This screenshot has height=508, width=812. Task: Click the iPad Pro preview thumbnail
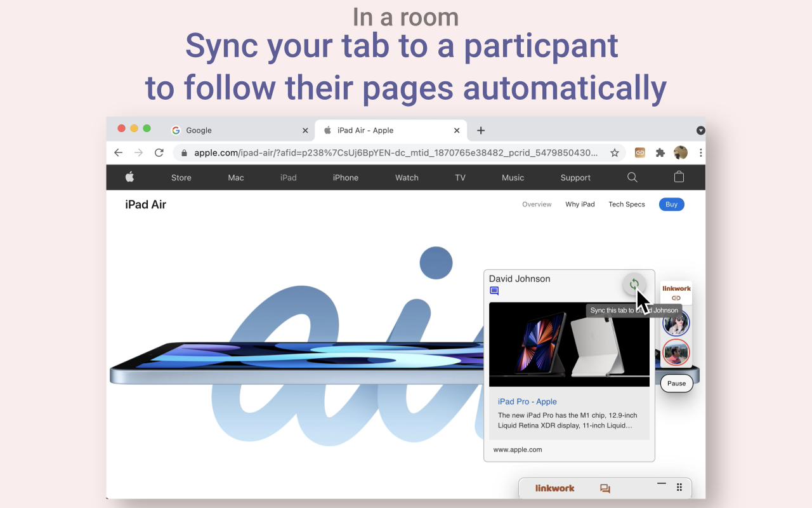pyautogui.click(x=569, y=345)
